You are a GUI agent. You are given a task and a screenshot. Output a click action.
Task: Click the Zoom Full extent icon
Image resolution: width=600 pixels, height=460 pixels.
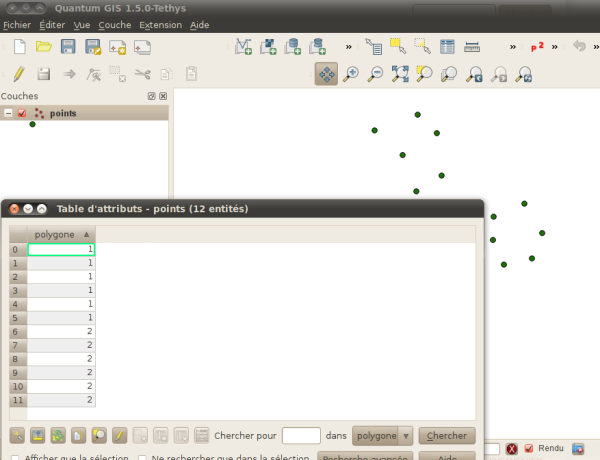[x=400, y=74]
